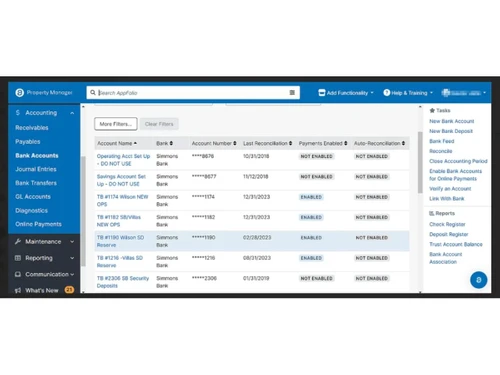The height and width of the screenshot is (375, 500).
Task: Open the user account dropdown arrow
Action: 484,93
